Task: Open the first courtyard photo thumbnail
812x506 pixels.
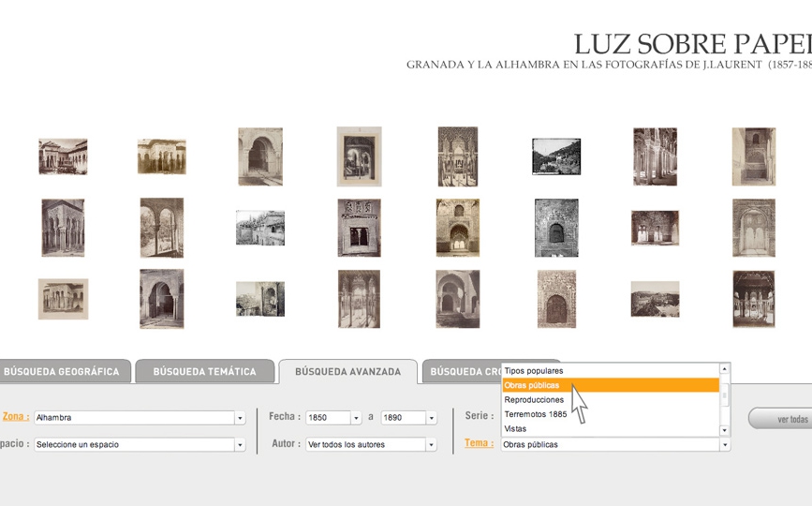Action: point(63,156)
